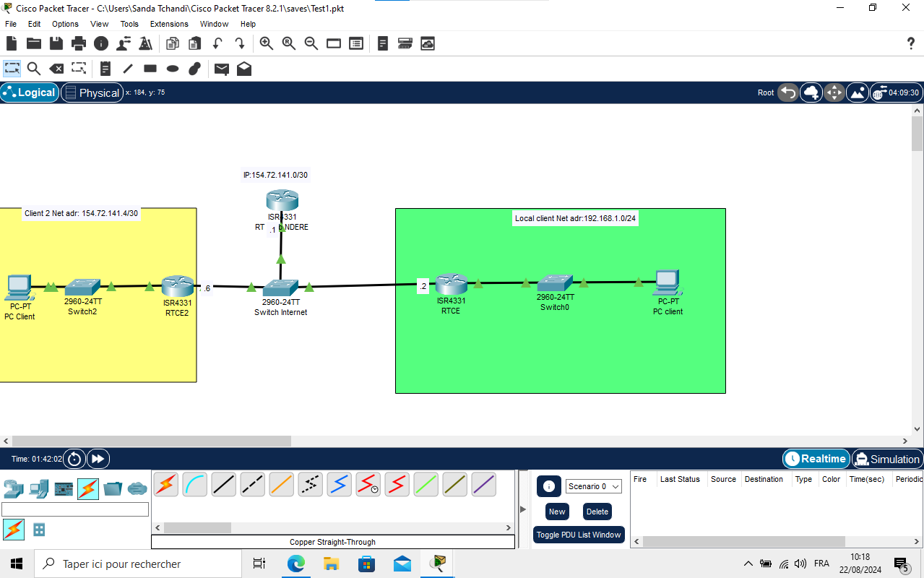Pick the Inspect magnifier tool

pos(34,69)
